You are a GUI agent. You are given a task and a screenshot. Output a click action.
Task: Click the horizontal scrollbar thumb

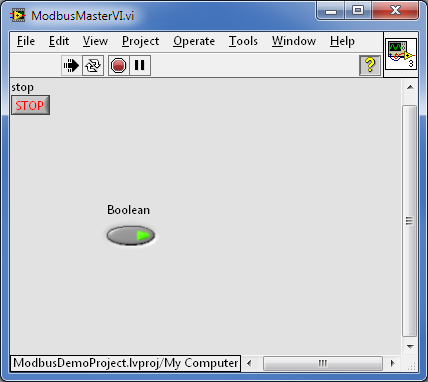323,363
